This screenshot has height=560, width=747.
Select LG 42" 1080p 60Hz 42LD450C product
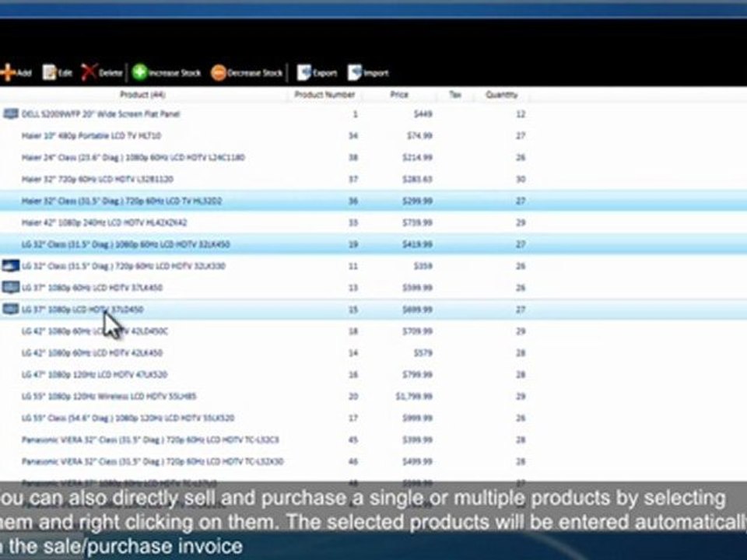(94, 331)
